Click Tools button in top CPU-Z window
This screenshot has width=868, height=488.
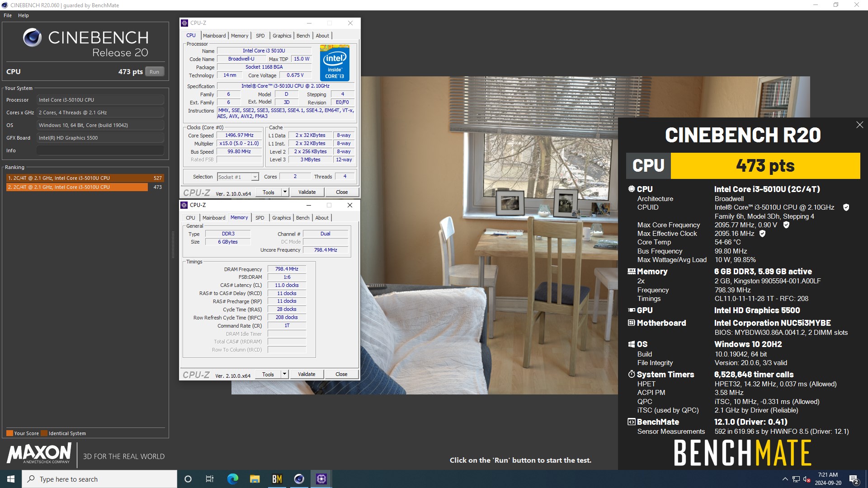click(269, 192)
